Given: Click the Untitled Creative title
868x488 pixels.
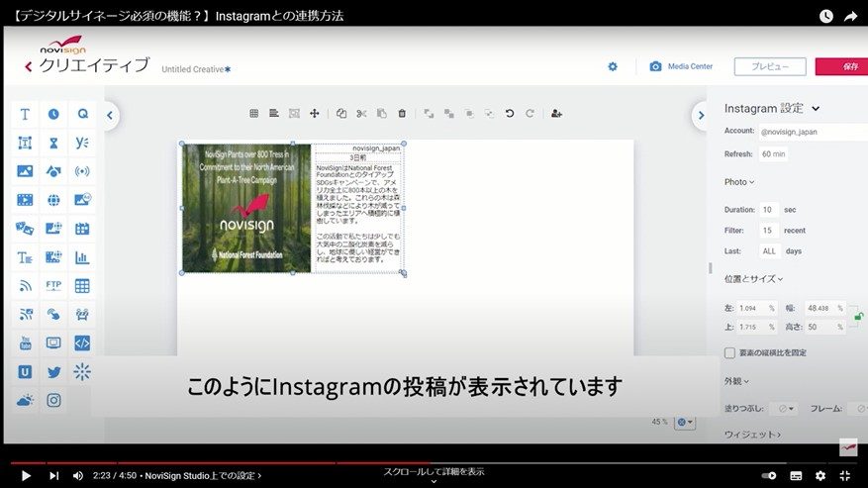Looking at the screenshot, I should click(x=193, y=69).
